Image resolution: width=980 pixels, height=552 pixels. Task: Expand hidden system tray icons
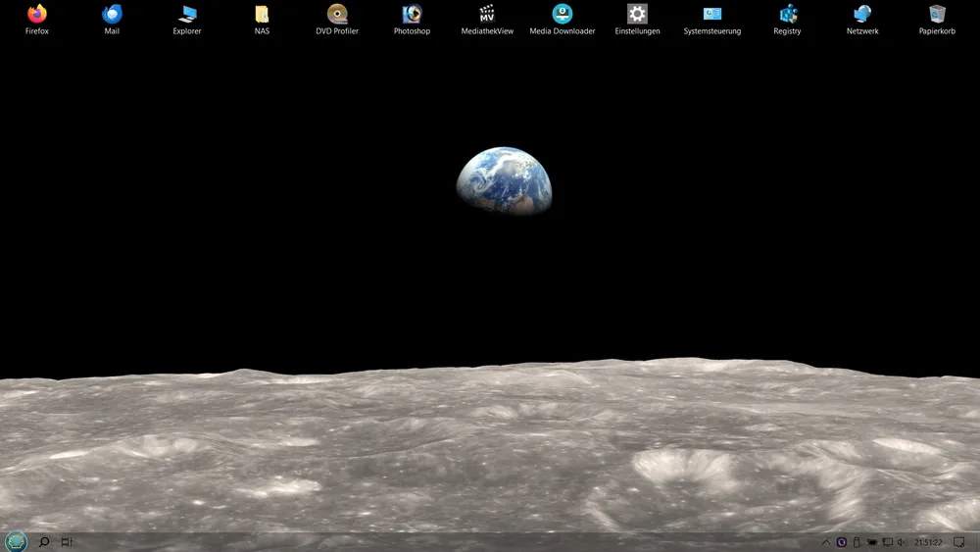[825, 542]
